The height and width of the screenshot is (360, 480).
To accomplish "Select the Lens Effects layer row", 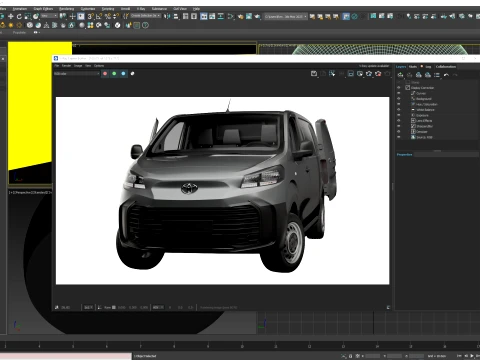I will pos(437,121).
